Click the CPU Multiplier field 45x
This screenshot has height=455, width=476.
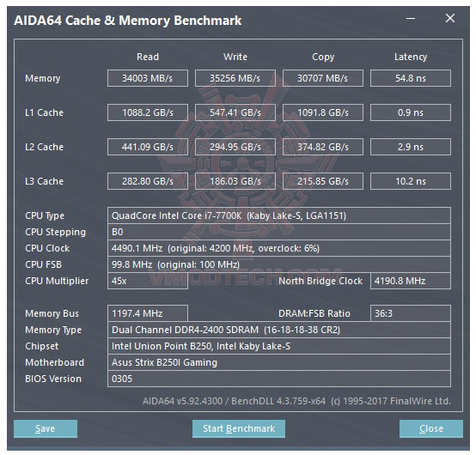(x=148, y=281)
